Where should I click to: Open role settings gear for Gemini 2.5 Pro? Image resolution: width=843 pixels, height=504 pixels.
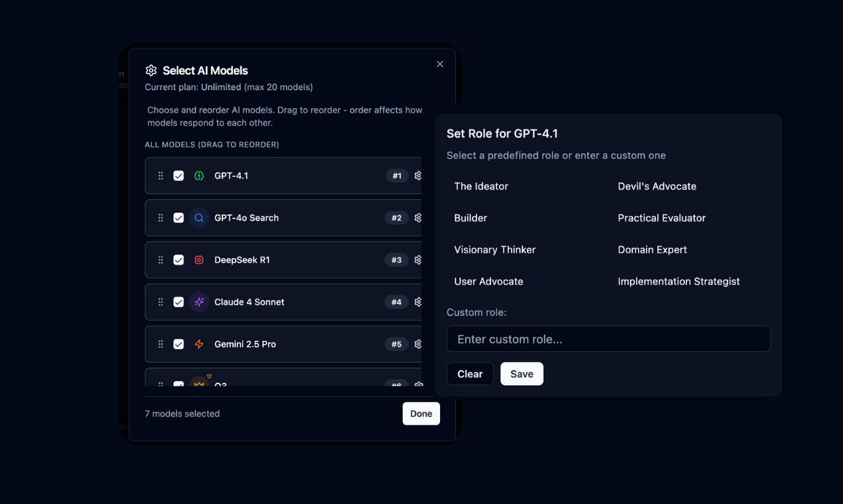click(x=418, y=344)
